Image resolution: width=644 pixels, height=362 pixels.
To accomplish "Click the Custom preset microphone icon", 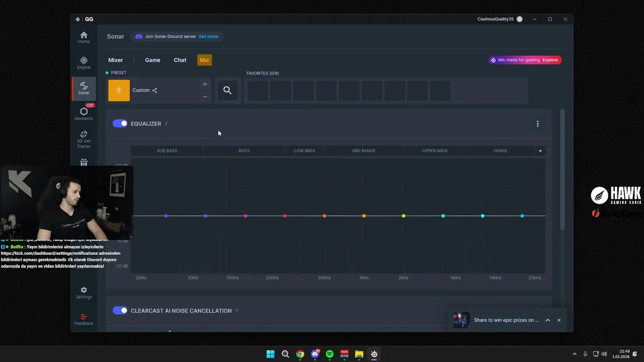I will click(119, 90).
